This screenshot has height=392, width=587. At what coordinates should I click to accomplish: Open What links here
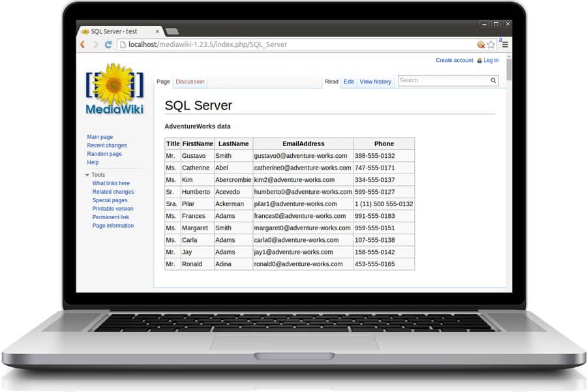(111, 183)
